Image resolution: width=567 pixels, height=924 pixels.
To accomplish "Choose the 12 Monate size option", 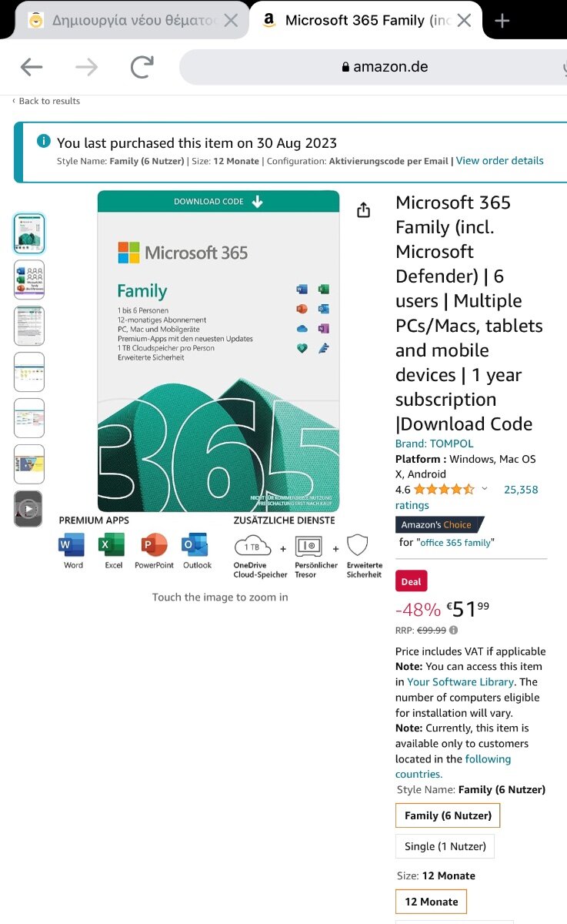I will (432, 902).
